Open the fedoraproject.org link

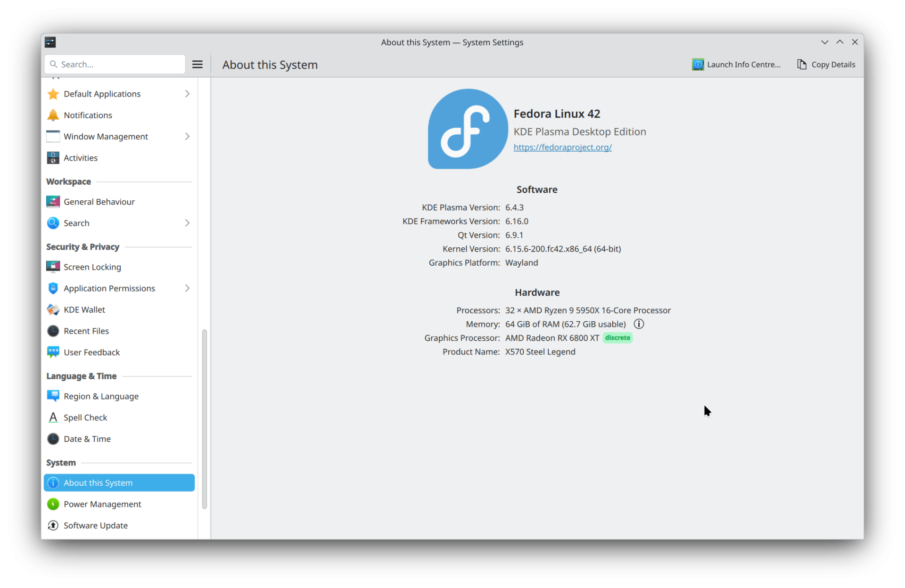pos(562,147)
